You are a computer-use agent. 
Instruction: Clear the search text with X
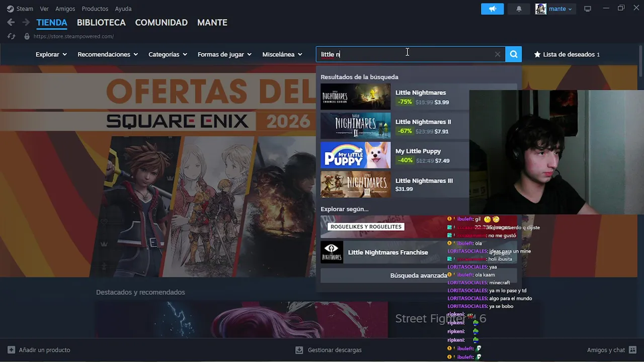tap(498, 54)
